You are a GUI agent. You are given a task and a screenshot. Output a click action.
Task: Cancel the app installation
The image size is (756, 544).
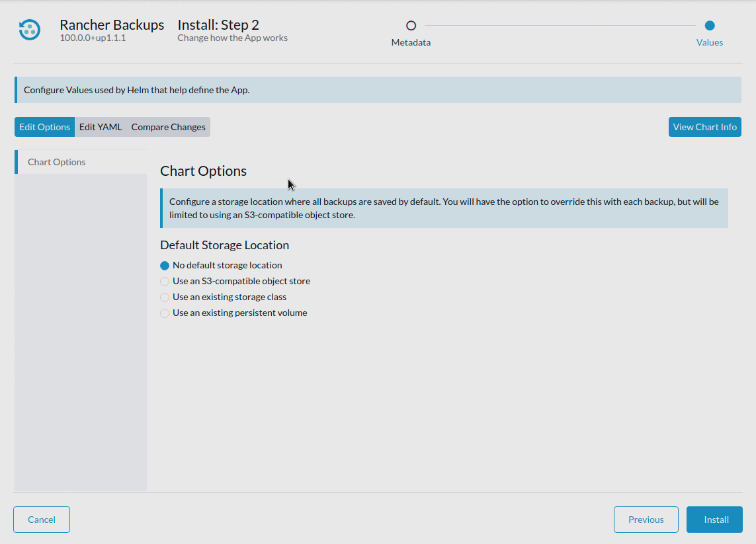click(41, 520)
